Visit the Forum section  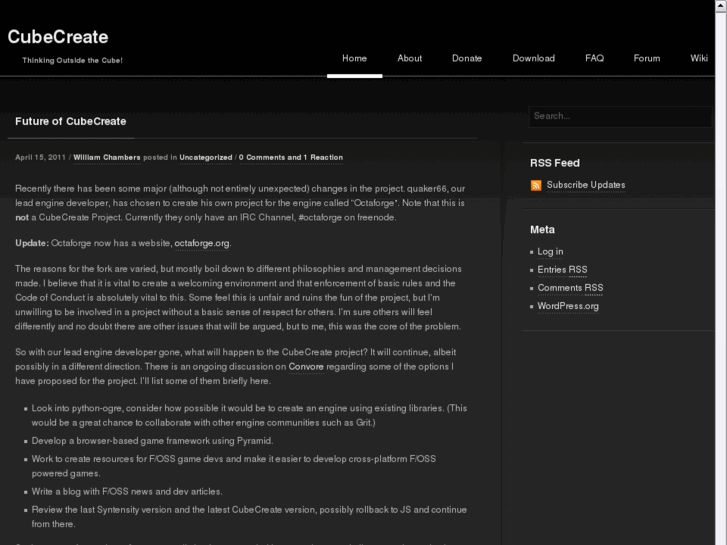coord(647,58)
